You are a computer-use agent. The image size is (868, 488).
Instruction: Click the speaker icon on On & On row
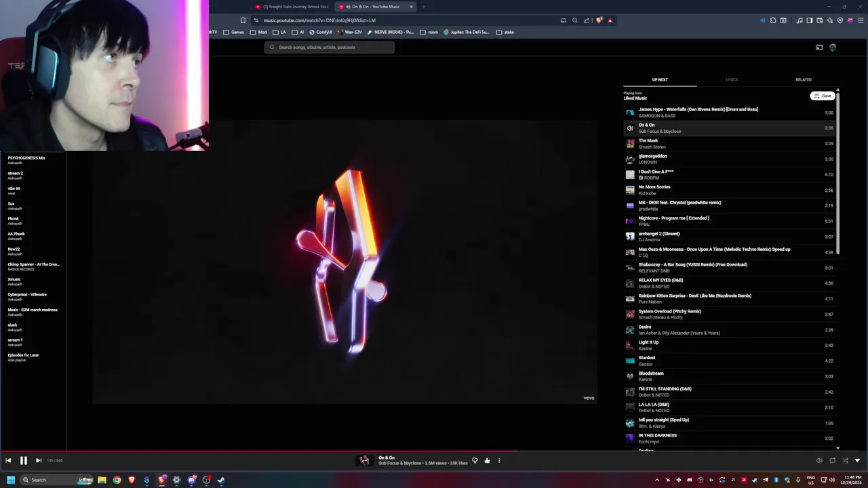630,128
